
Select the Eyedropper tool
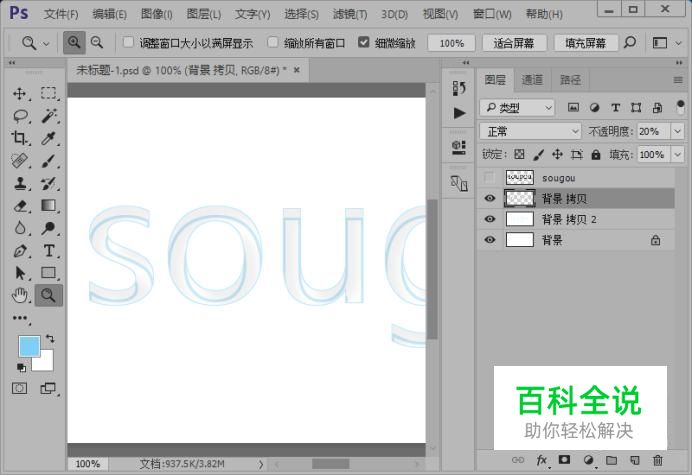pos(49,138)
